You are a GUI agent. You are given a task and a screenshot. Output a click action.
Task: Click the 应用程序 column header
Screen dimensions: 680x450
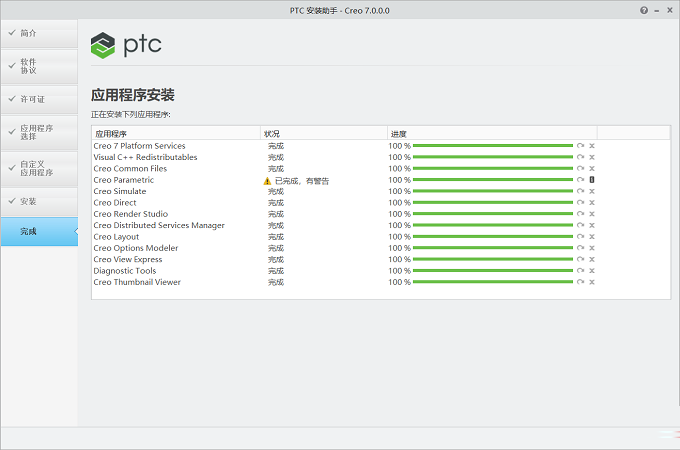coord(176,134)
